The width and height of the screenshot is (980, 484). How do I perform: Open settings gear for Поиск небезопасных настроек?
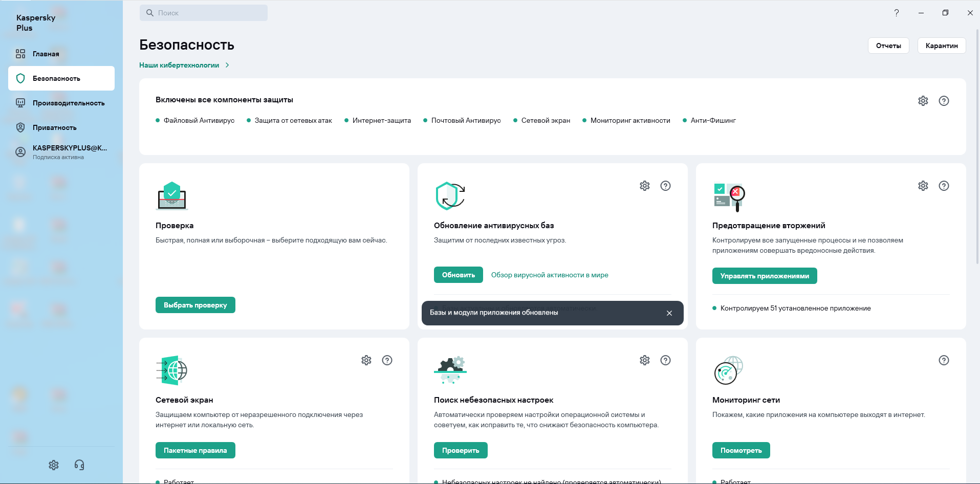644,360
